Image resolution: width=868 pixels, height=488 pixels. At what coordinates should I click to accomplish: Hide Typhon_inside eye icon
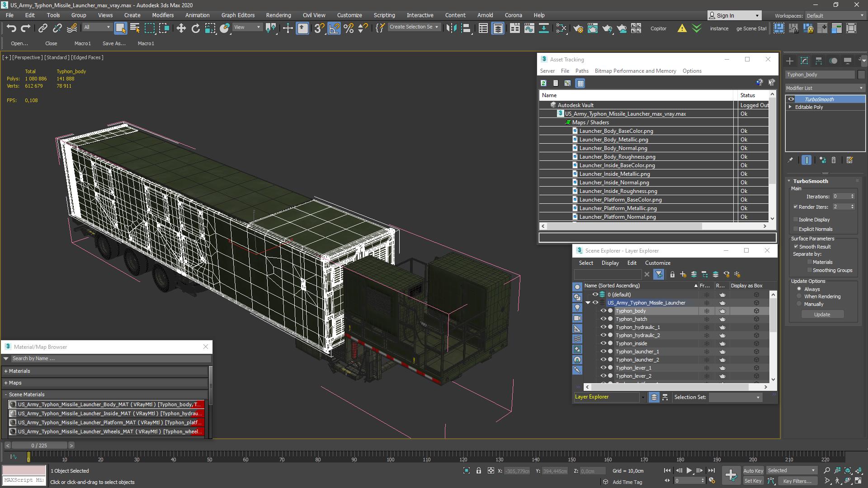tap(603, 343)
